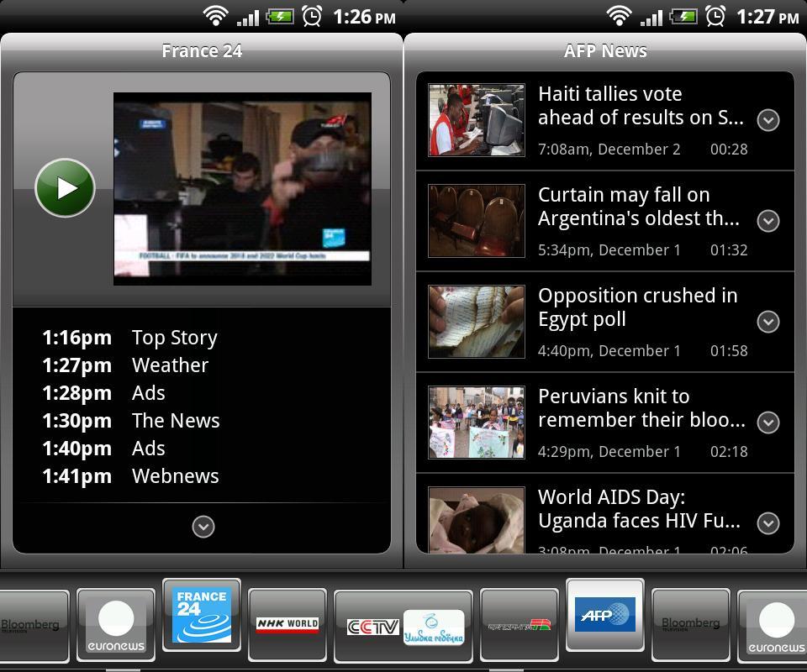This screenshot has height=672, width=807.
Task: Select the AFP channel icon
Action: [604, 615]
